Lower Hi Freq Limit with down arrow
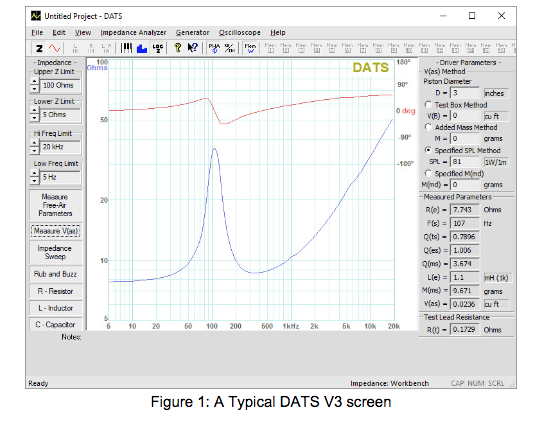 [x=34, y=150]
